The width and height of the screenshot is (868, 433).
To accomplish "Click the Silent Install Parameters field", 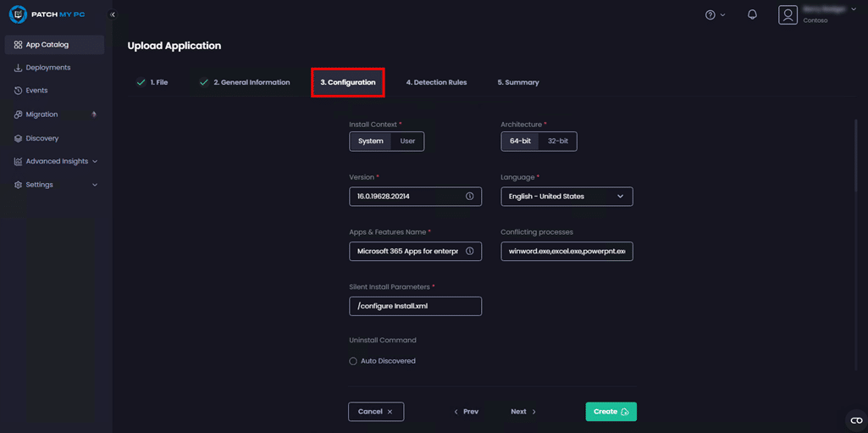I will pyautogui.click(x=415, y=306).
